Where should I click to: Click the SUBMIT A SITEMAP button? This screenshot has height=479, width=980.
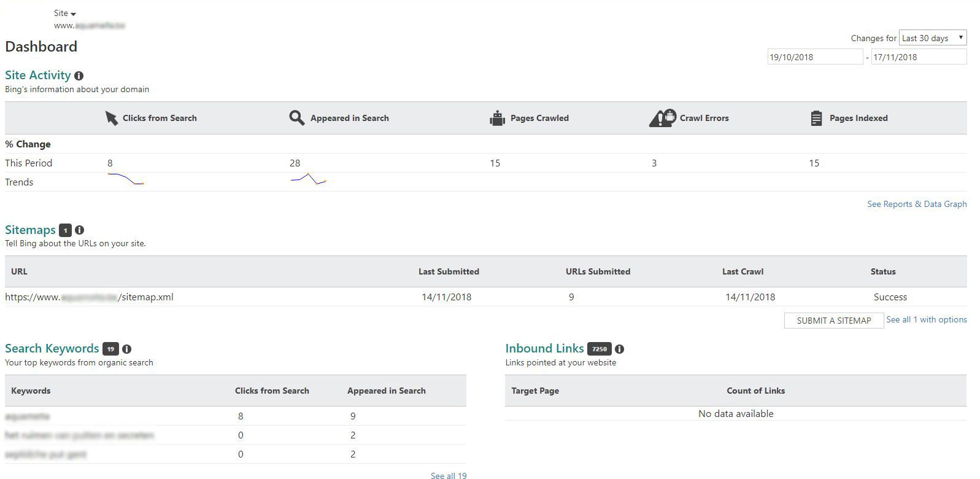(834, 321)
